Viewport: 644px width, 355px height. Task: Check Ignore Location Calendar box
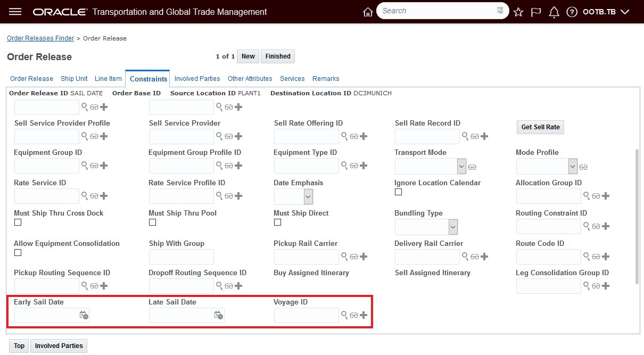398,192
